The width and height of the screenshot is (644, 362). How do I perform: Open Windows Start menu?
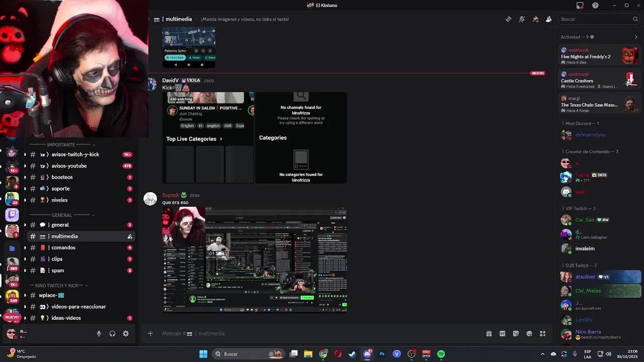tap(203, 354)
